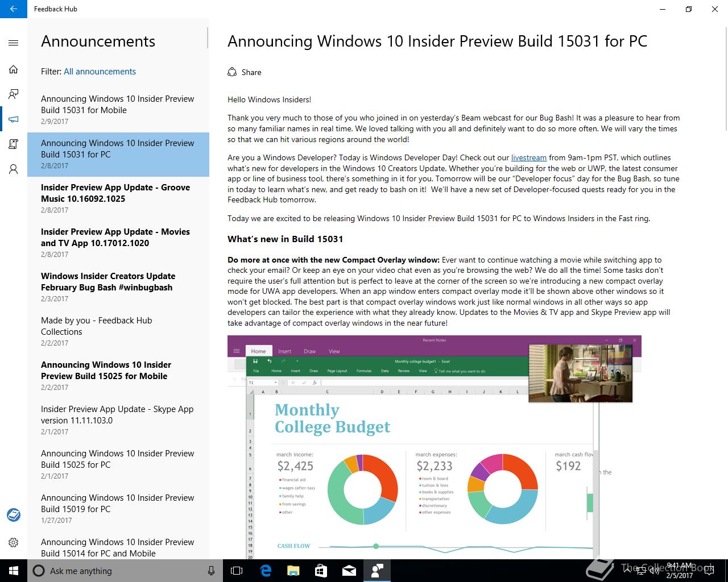Screen dimensions: 728x582
Task: Open the livestream hyperlink
Action: click(x=529, y=158)
